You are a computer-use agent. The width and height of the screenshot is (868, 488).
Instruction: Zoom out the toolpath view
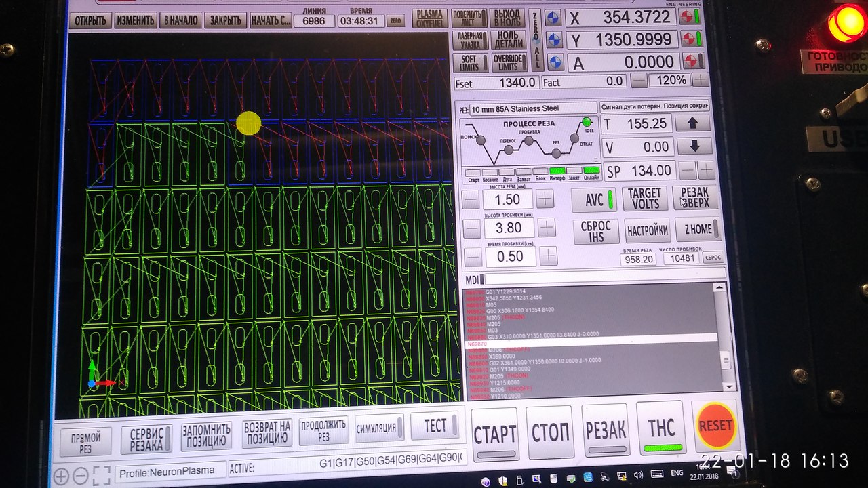80,476
